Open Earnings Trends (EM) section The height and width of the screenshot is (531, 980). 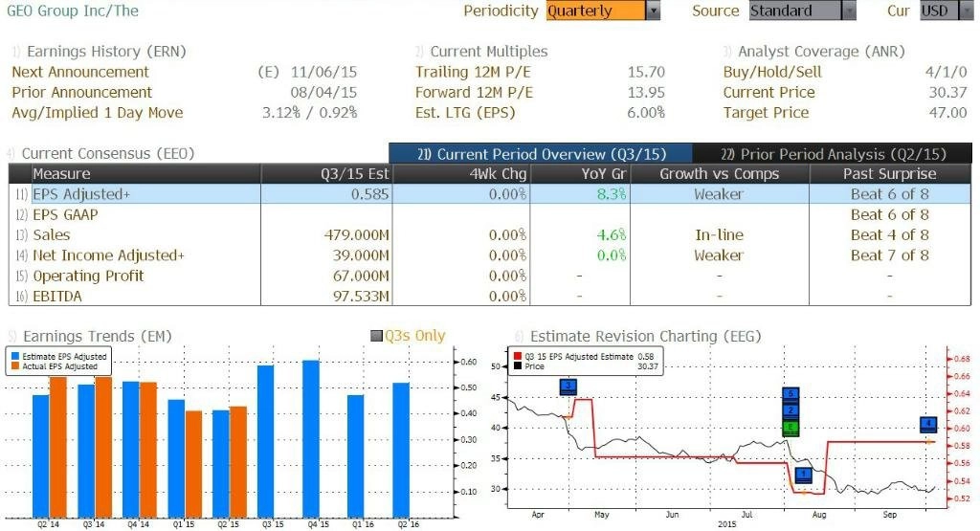pyautogui.click(x=97, y=336)
